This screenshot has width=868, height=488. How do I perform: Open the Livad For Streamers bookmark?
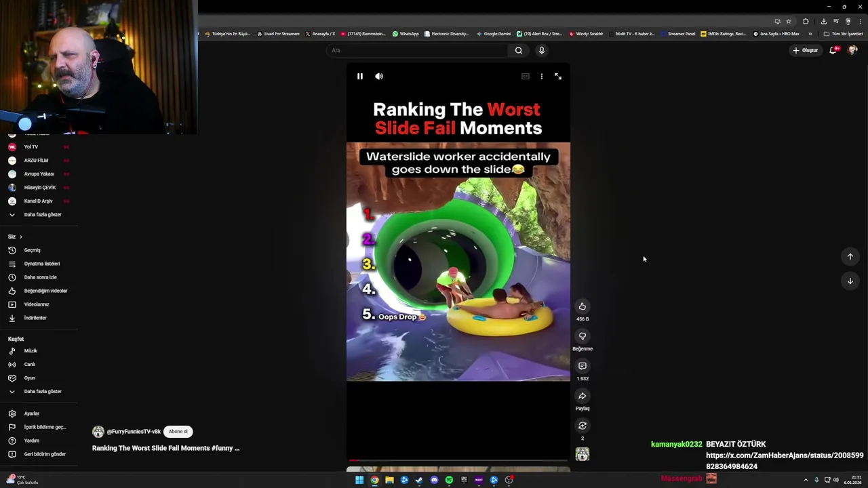tap(279, 34)
